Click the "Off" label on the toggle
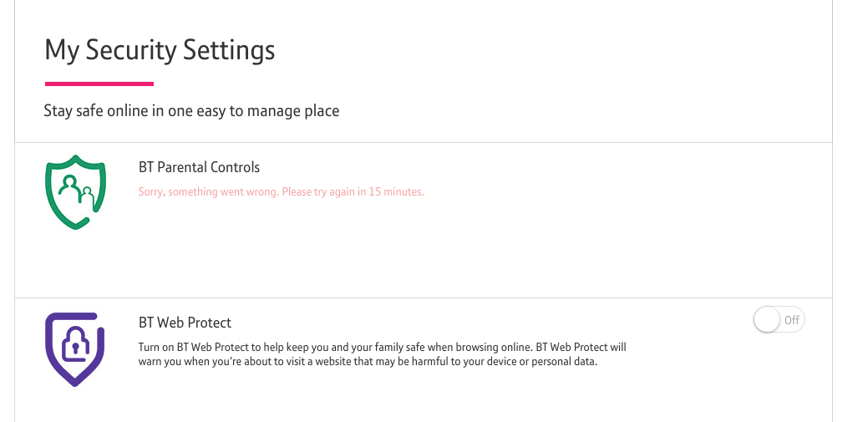868x422 pixels. (791, 320)
